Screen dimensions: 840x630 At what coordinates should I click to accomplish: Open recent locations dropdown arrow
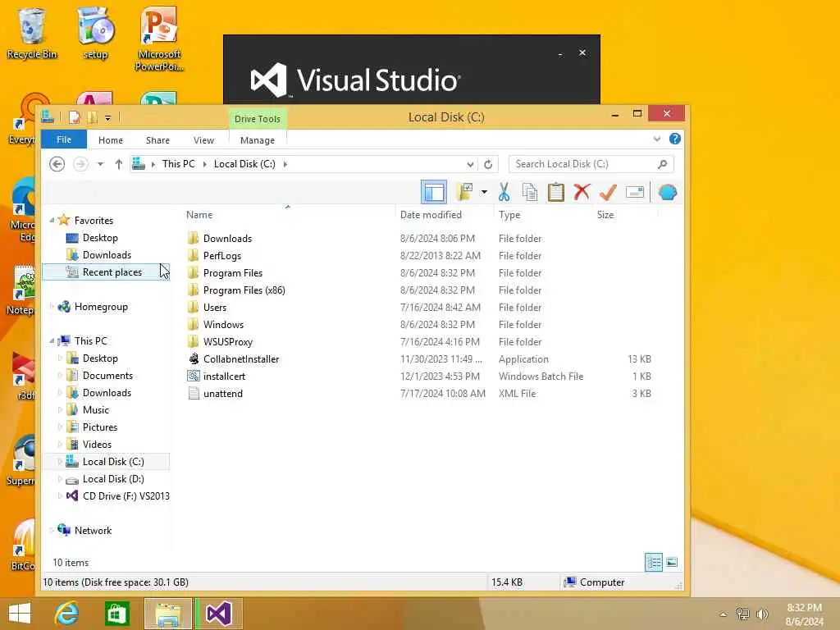[x=100, y=164]
